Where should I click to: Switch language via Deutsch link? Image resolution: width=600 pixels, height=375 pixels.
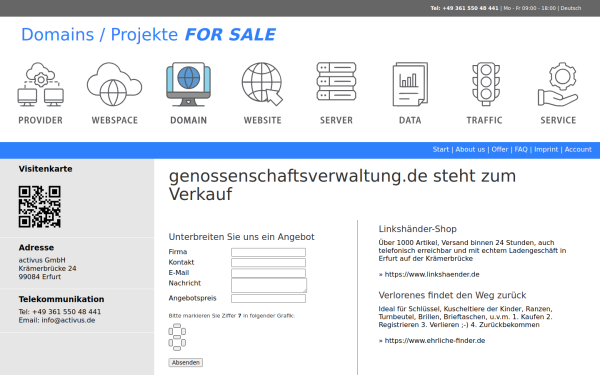pyautogui.click(x=571, y=8)
